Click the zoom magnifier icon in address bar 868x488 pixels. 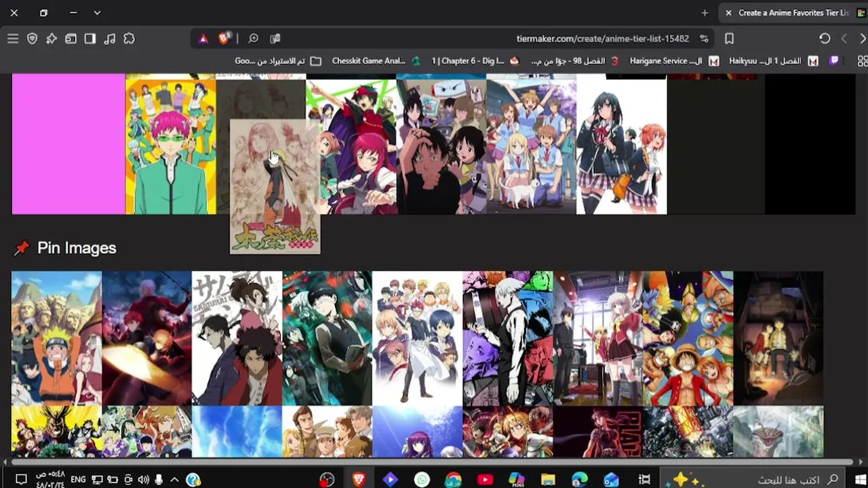(x=253, y=39)
